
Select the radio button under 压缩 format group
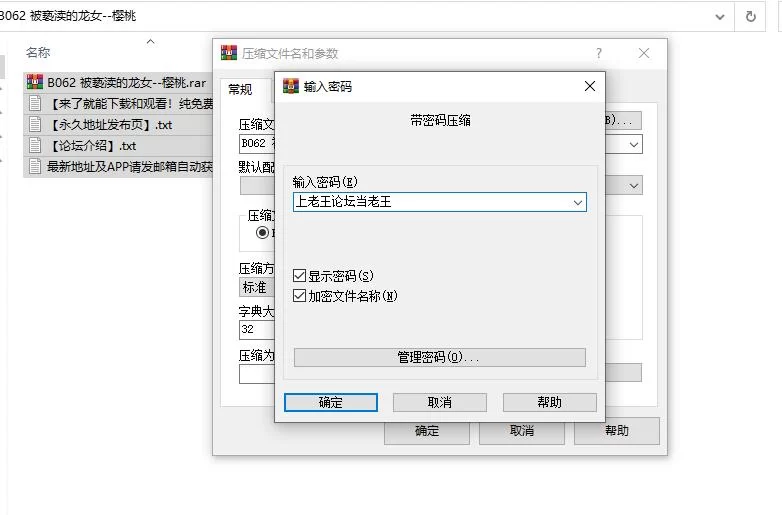(263, 233)
